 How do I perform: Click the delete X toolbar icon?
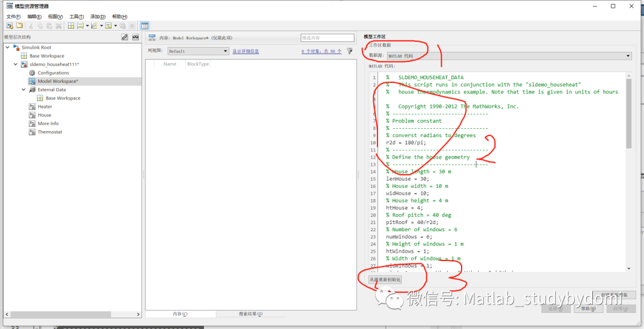(58, 26)
